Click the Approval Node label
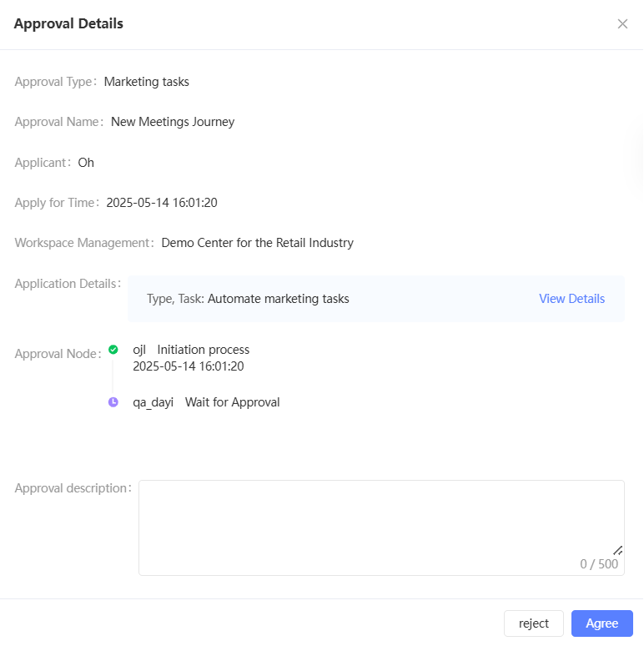Viewport: 644px width, 646px height. click(56, 354)
